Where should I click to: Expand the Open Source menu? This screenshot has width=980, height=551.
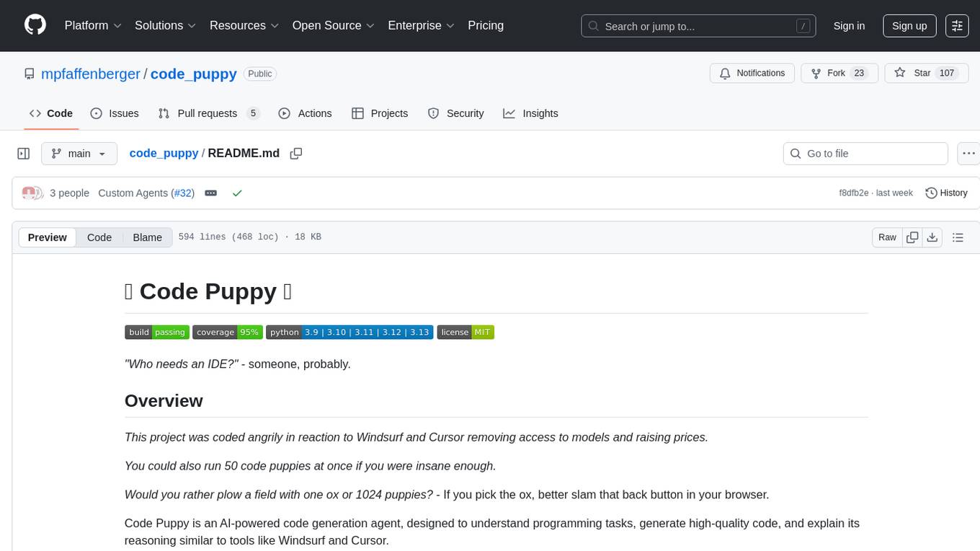(x=333, y=25)
